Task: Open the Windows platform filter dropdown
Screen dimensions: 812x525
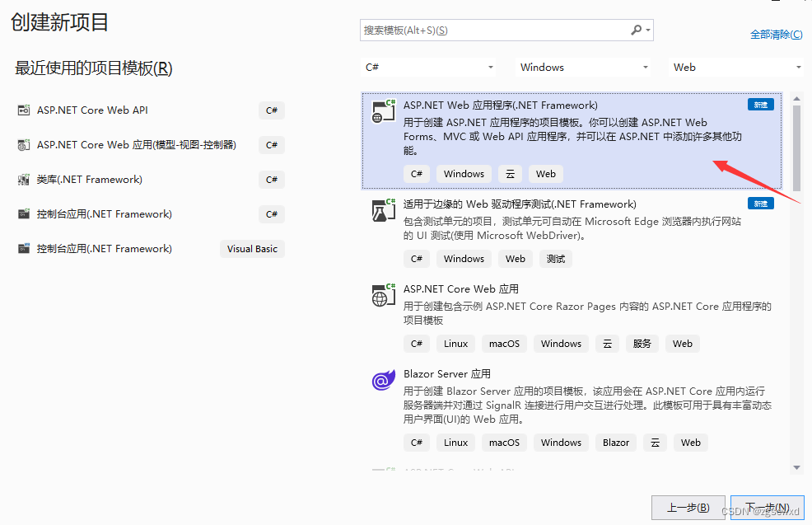Action: tap(584, 68)
